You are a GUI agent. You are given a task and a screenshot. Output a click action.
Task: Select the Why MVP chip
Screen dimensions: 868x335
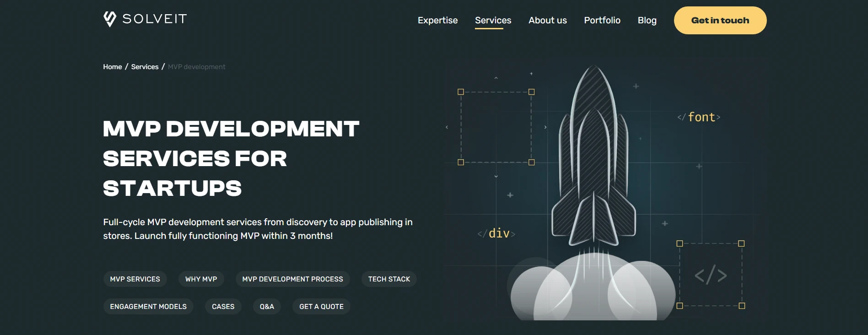[x=201, y=279]
